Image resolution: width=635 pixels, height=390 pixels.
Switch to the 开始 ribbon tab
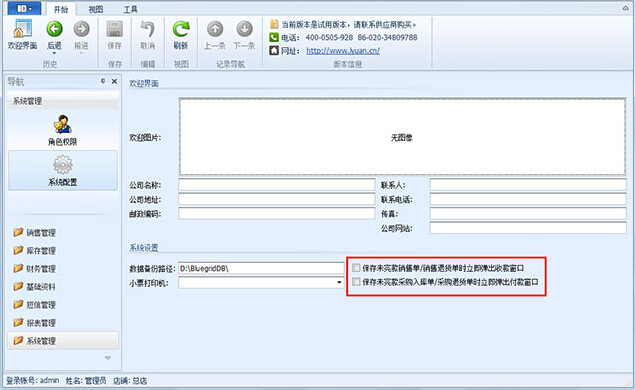click(x=61, y=9)
